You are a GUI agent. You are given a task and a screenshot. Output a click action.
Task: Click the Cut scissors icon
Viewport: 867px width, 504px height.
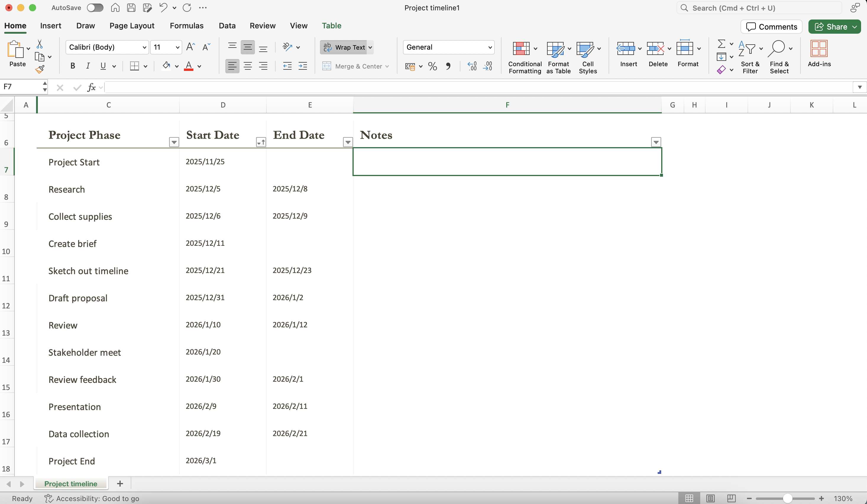point(40,44)
